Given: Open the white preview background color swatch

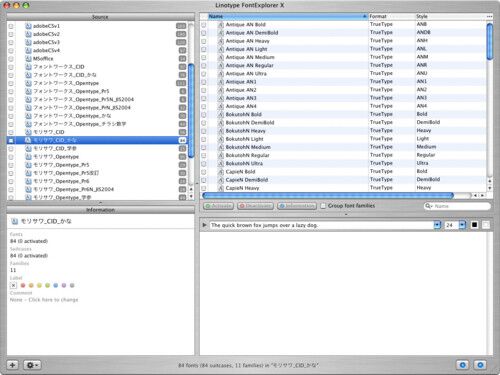Looking at the screenshot, I should pyautogui.click(x=486, y=225).
